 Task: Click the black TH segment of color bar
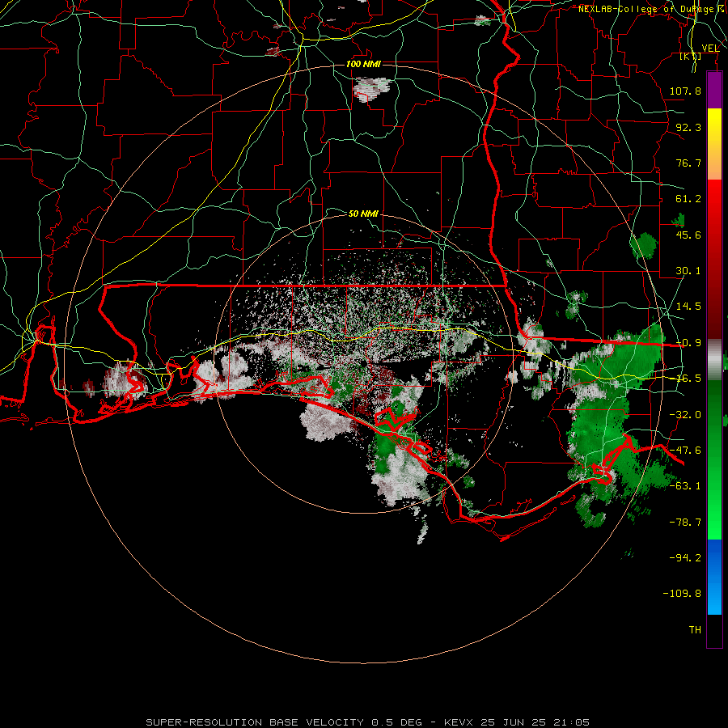pos(714,630)
